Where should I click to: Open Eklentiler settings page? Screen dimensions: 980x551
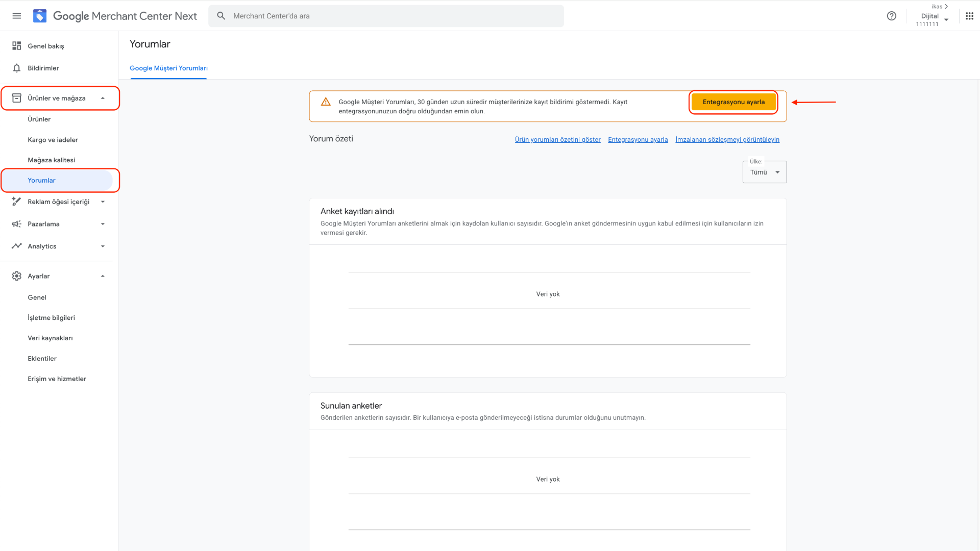[42, 358]
